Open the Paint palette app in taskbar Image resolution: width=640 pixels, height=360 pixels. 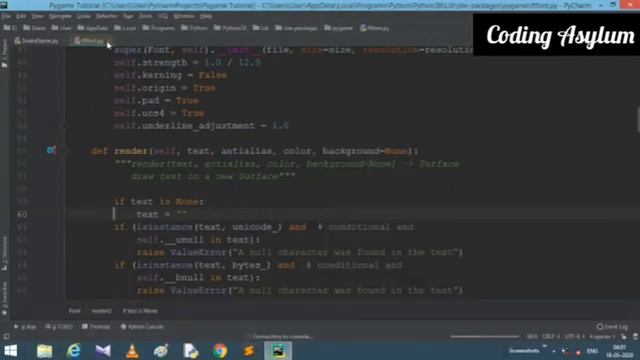point(161,351)
